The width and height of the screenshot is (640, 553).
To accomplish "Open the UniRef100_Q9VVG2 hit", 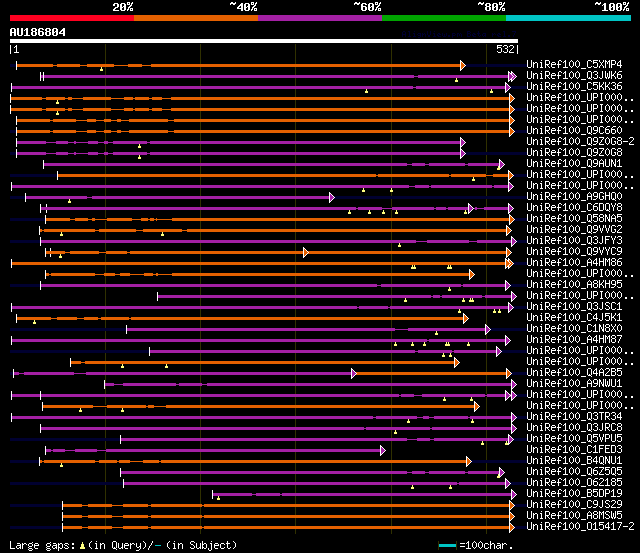I will pyautogui.click(x=574, y=230).
